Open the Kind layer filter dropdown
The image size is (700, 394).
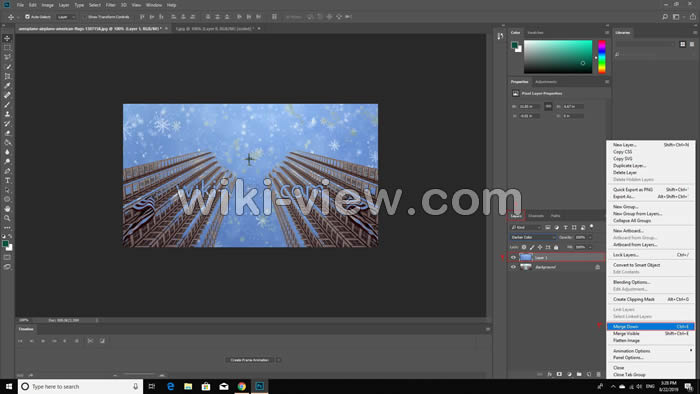(x=525, y=228)
